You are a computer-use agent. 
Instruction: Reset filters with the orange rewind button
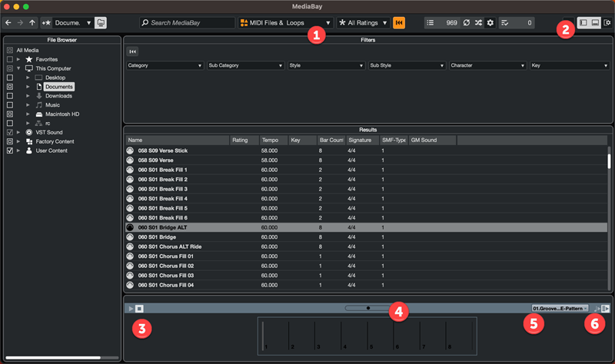tap(399, 23)
